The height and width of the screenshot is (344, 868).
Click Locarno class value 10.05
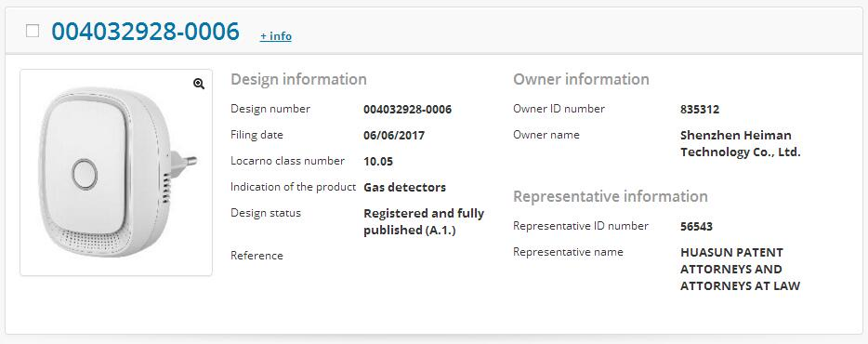click(x=378, y=162)
